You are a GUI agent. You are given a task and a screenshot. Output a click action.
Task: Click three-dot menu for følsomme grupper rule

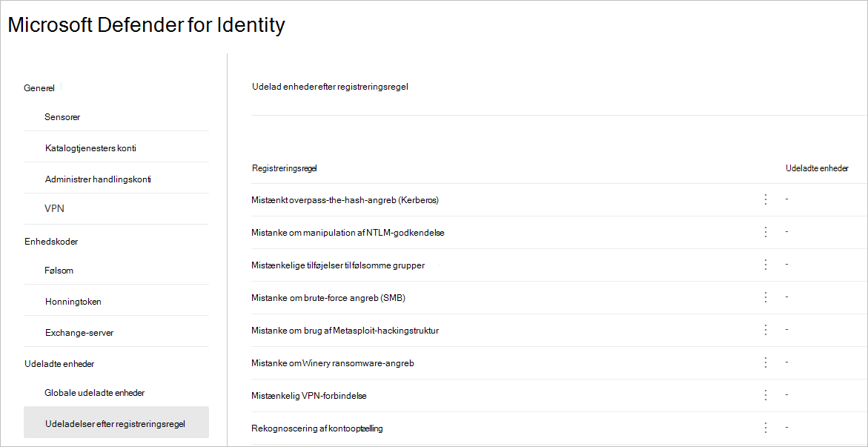point(766,265)
